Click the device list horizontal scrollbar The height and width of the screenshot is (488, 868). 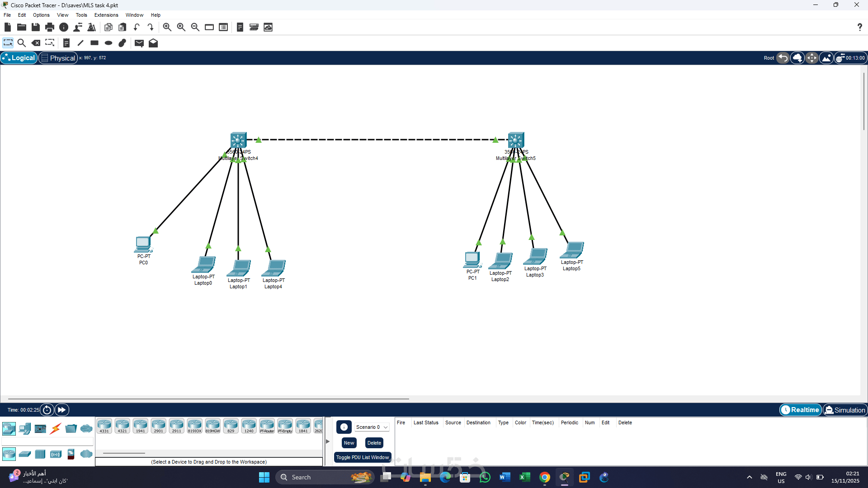pos(124,453)
